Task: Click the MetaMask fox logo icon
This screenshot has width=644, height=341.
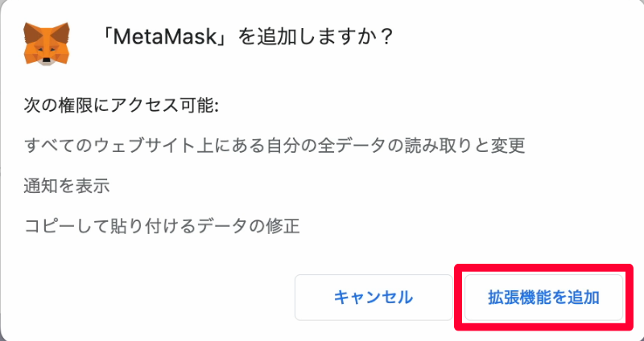Action: [x=47, y=44]
